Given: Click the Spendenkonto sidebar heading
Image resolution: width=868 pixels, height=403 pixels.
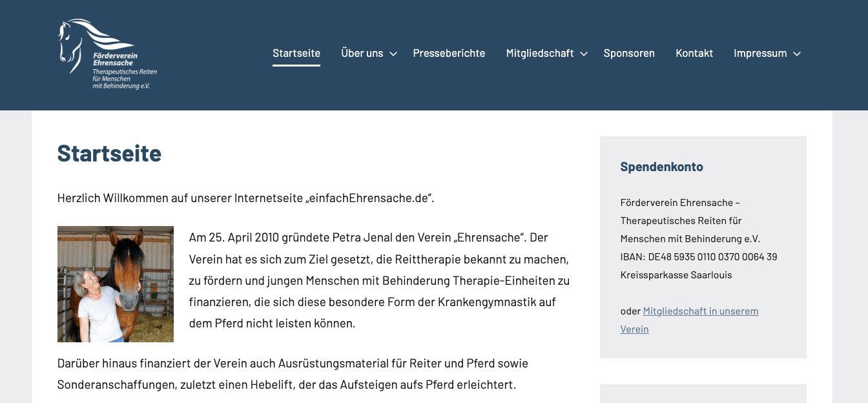Looking at the screenshot, I should pos(661,167).
